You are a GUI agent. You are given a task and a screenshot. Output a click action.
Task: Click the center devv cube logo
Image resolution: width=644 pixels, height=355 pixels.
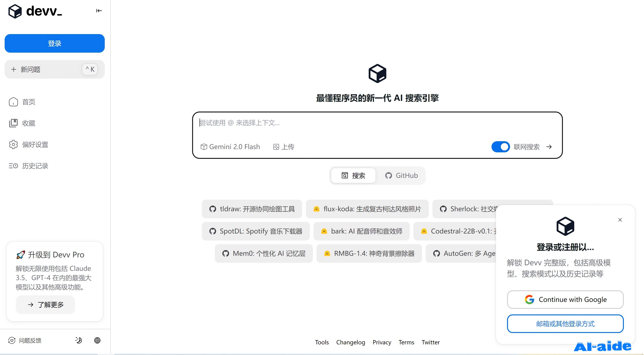377,74
